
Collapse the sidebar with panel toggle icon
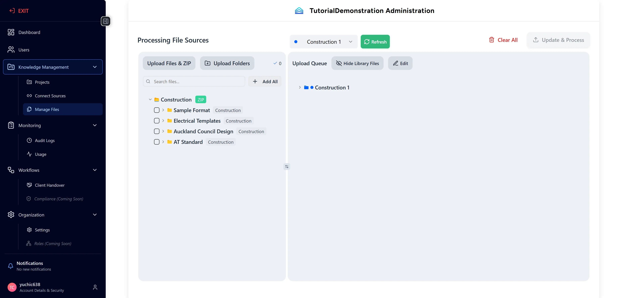106,21
